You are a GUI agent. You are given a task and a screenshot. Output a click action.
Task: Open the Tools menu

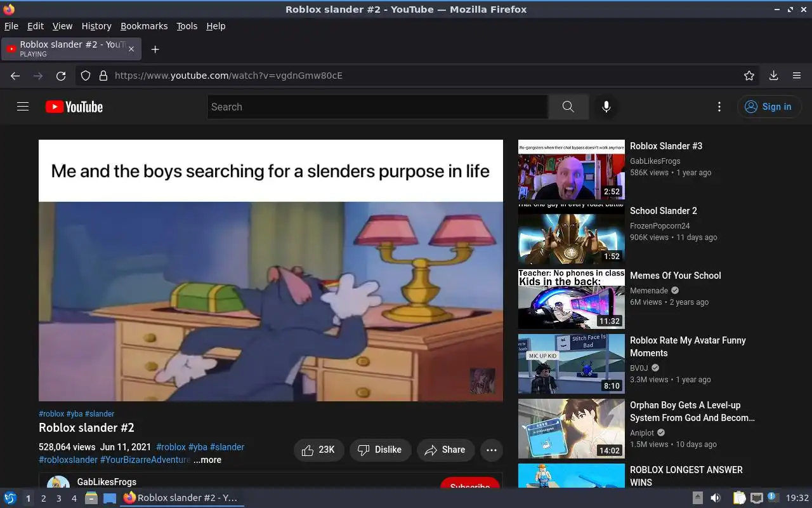click(x=187, y=26)
